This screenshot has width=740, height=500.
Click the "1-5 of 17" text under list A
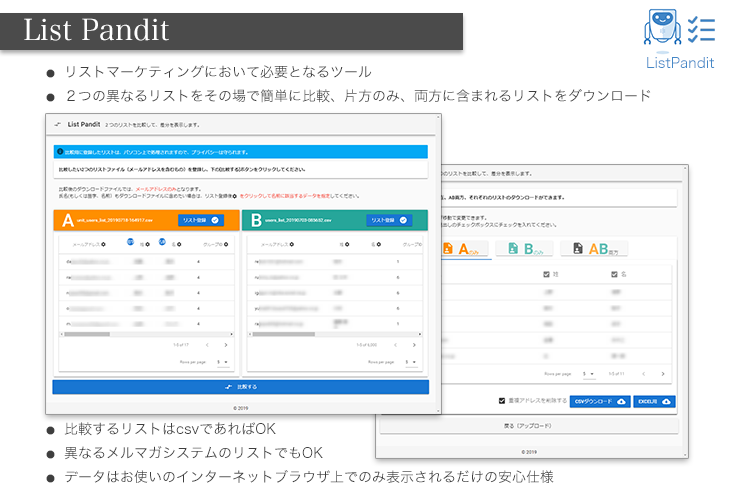[181, 345]
